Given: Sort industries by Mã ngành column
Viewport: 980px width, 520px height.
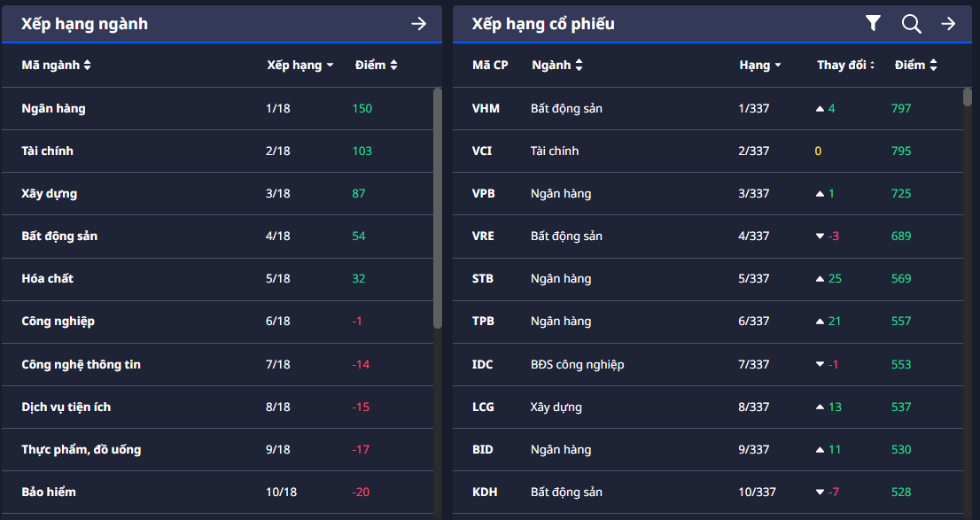Looking at the screenshot, I should pyautogui.click(x=56, y=65).
